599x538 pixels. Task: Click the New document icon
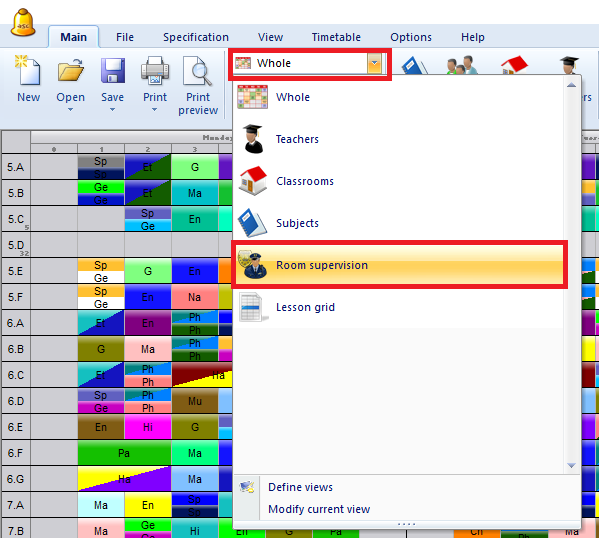pos(28,71)
